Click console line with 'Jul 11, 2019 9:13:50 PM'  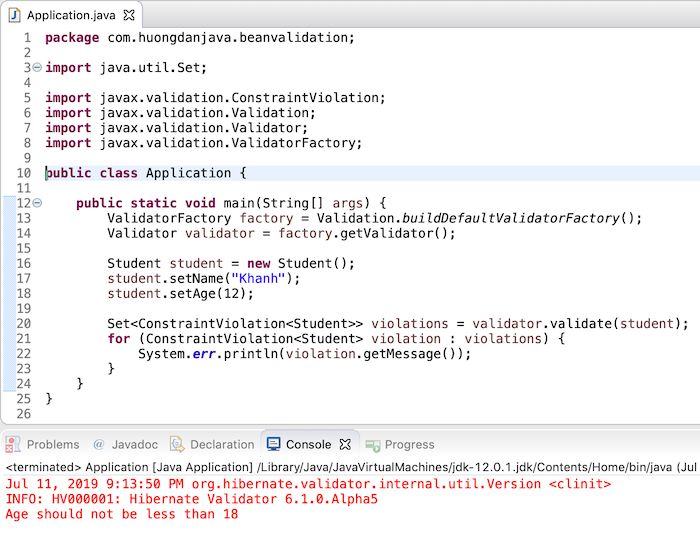tap(308, 484)
